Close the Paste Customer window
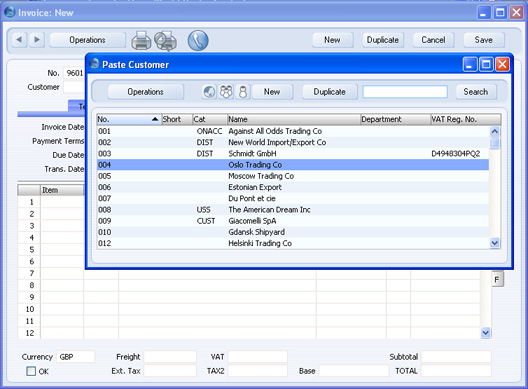This screenshot has height=389, width=528. (x=502, y=64)
